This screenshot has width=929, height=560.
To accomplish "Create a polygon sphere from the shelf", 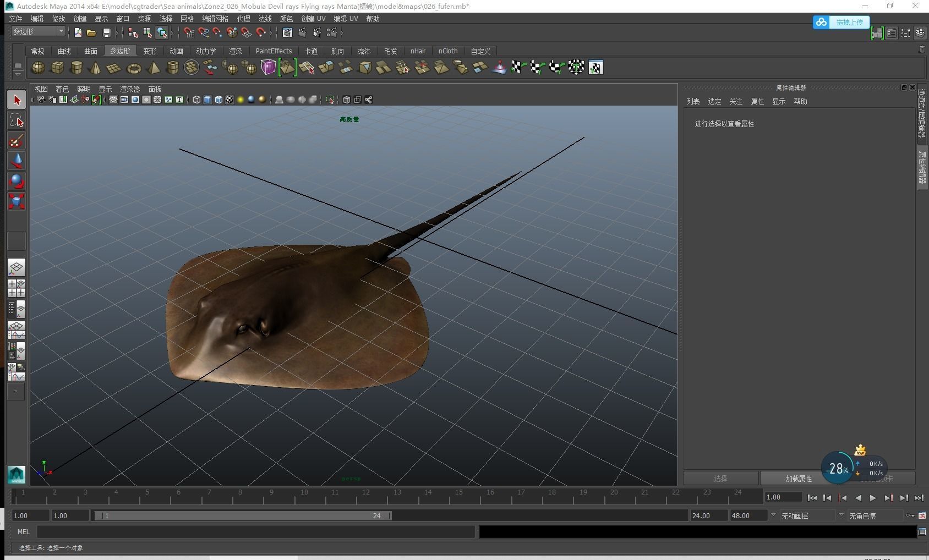I will 38,68.
